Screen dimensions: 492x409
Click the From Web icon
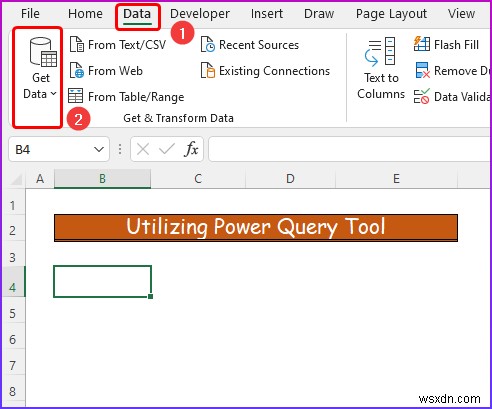coord(76,71)
